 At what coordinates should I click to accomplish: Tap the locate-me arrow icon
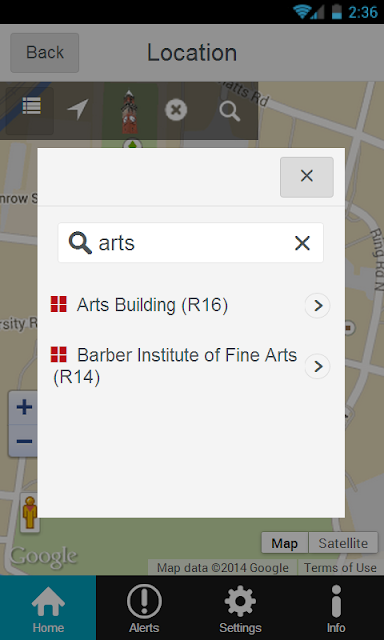pyautogui.click(x=78, y=109)
